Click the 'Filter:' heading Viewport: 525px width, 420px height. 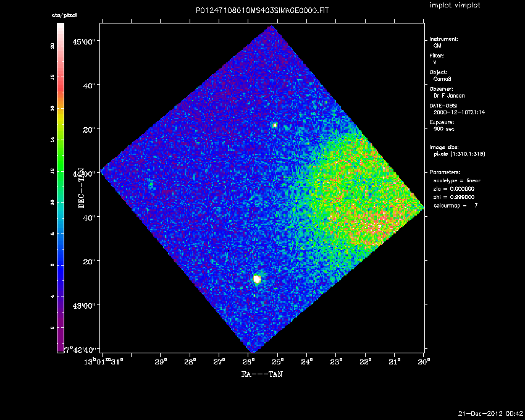point(437,56)
